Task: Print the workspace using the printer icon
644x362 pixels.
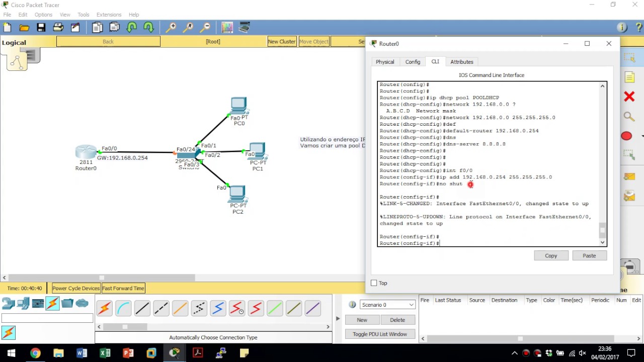Action: 58,28
